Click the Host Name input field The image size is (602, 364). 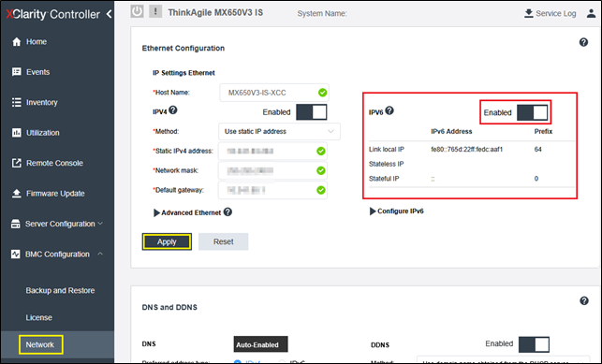coord(274,93)
